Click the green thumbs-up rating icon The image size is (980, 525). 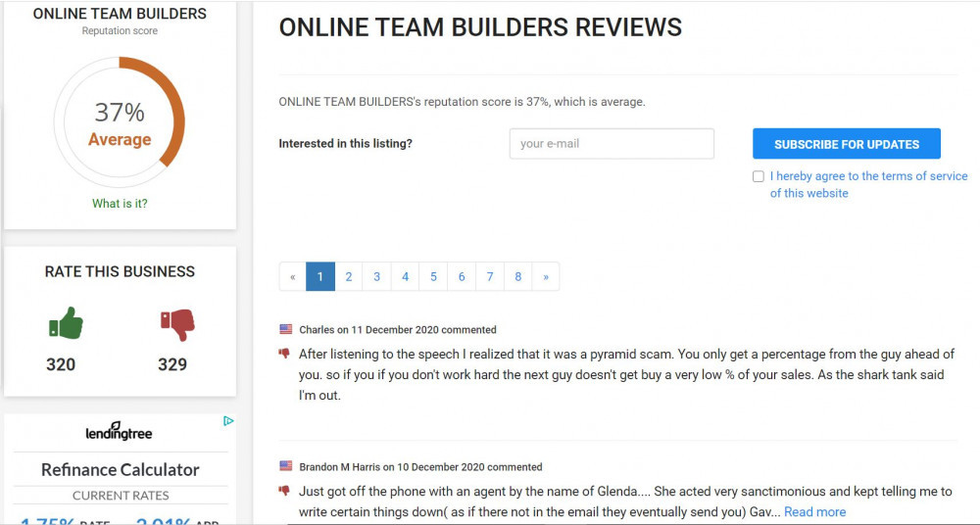pos(67,323)
